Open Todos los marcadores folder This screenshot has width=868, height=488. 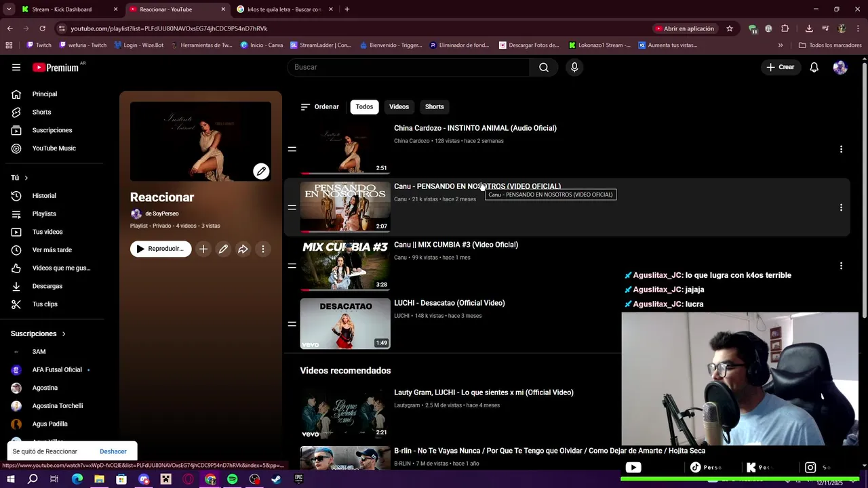(x=830, y=45)
